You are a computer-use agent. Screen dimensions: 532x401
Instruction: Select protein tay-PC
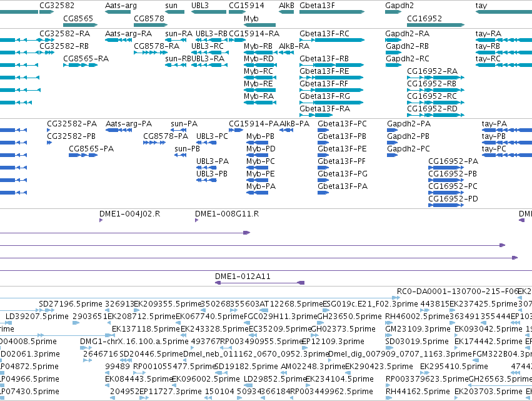507,155
